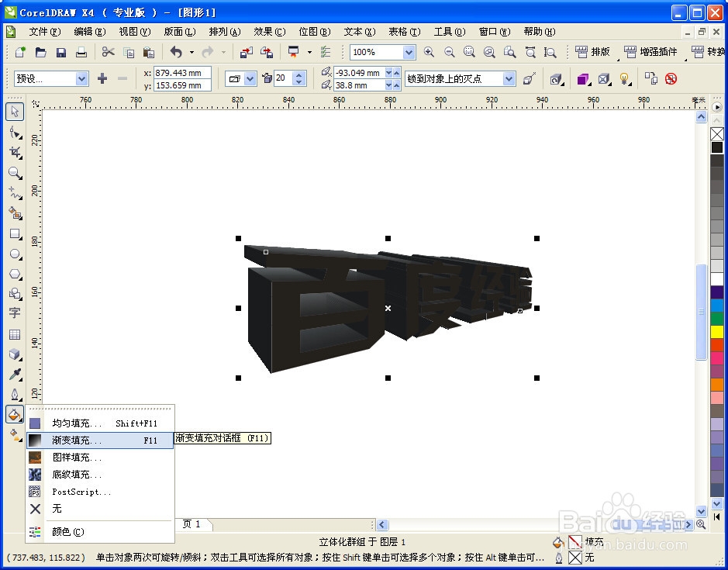Pick the green swatch in color palette
Viewport: 728px width, 570px height.
[717, 318]
